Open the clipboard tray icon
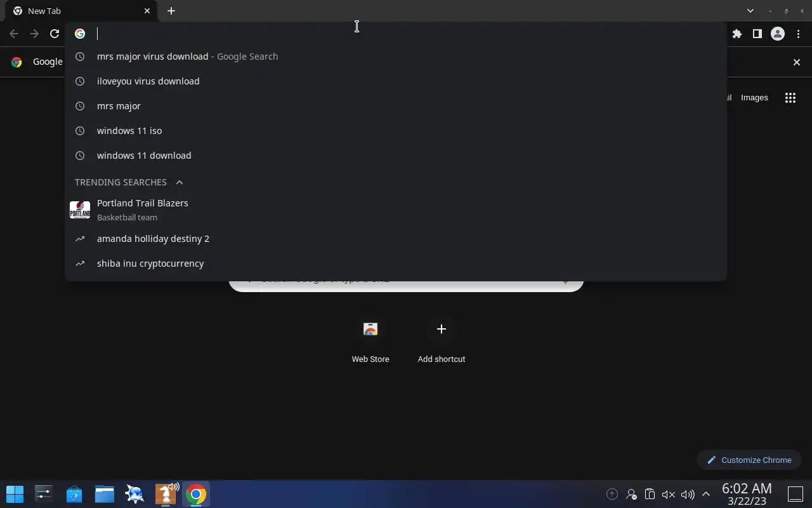The width and height of the screenshot is (812, 508). tap(650, 494)
